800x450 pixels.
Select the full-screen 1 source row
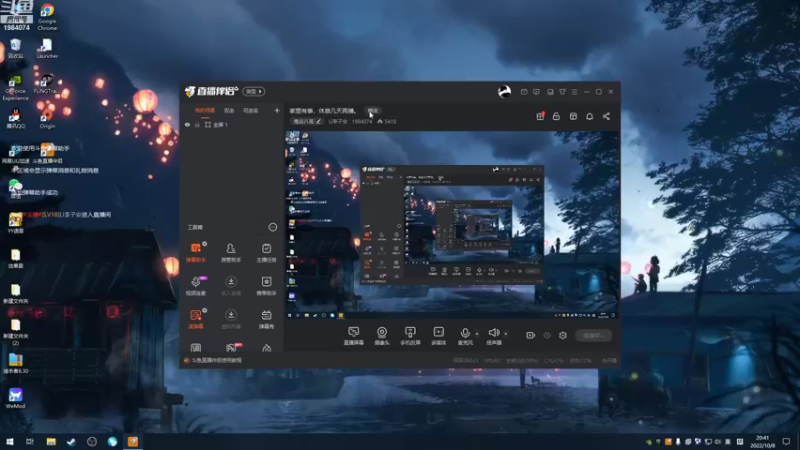tap(231, 124)
